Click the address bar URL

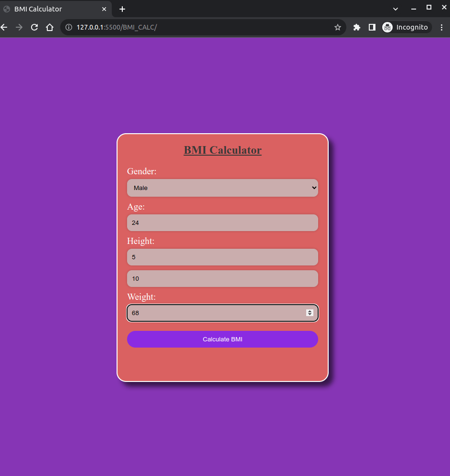tap(117, 27)
